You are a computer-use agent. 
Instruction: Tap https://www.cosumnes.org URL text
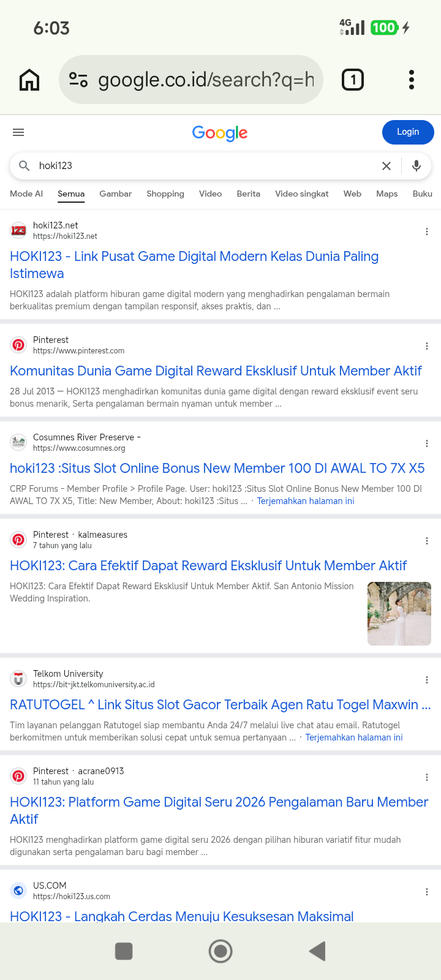79,448
